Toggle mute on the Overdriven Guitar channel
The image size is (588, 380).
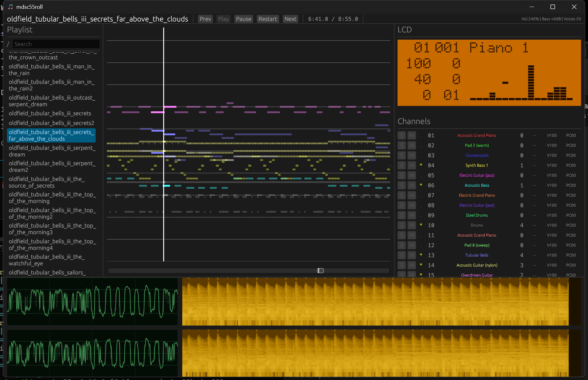click(412, 275)
